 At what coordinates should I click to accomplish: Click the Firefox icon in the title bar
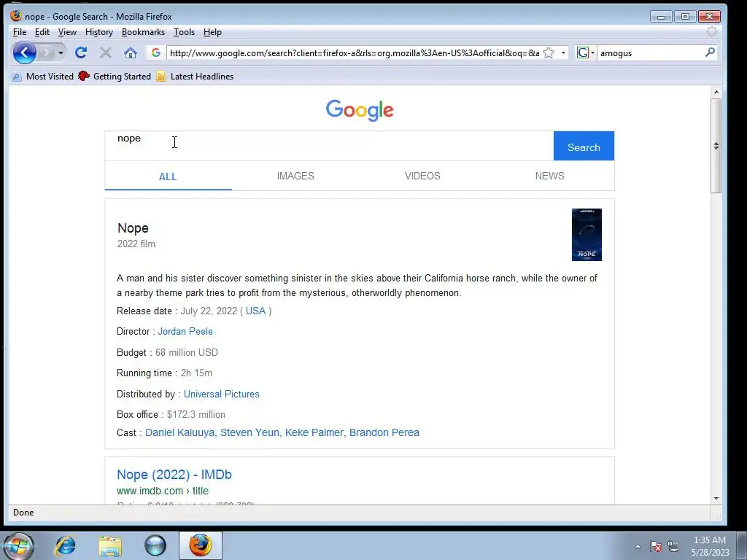tap(16, 16)
